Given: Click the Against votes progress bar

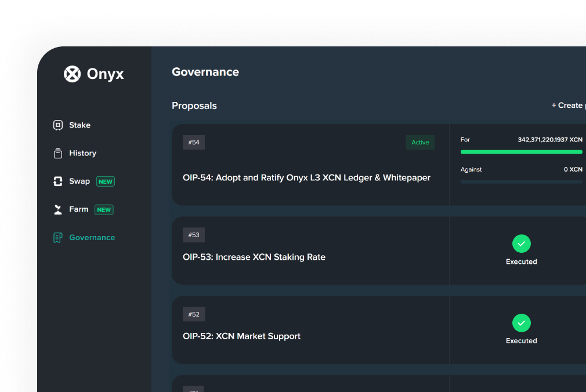Looking at the screenshot, I should point(521,182).
